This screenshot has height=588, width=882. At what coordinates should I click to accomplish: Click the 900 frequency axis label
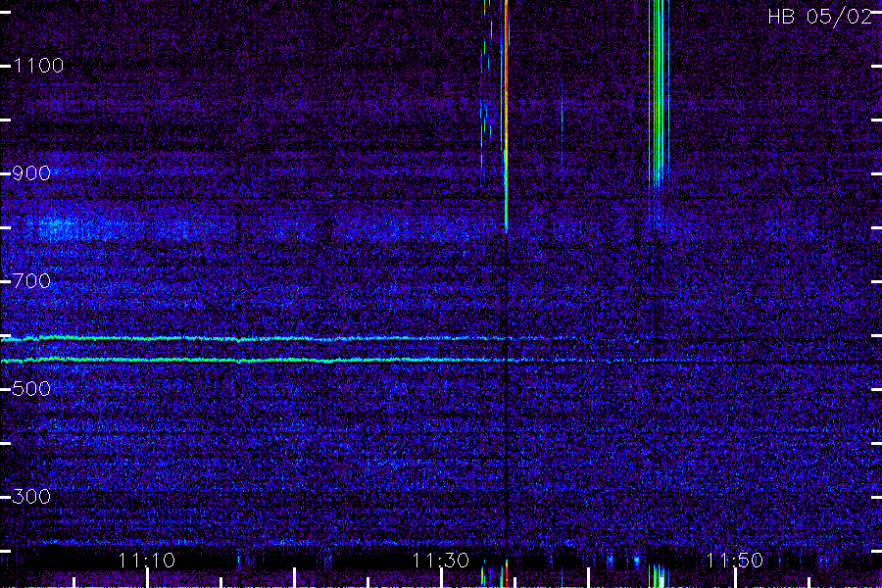click(x=31, y=173)
